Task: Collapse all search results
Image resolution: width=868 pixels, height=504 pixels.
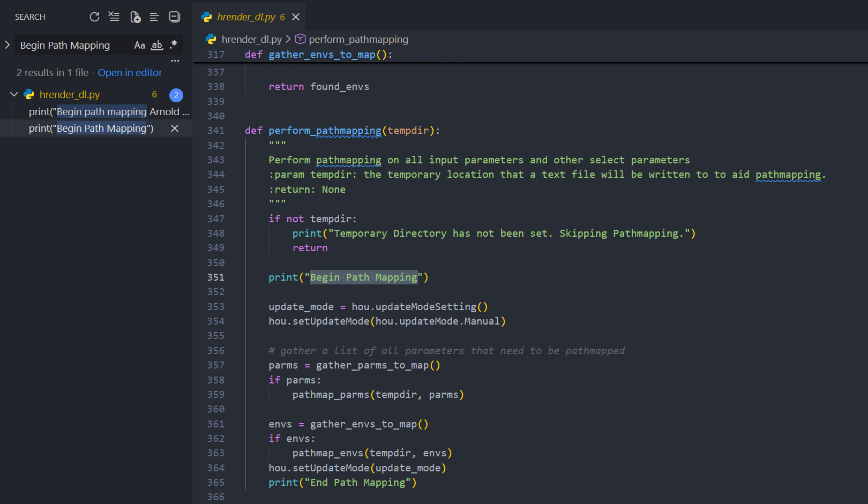Action: 175,17
